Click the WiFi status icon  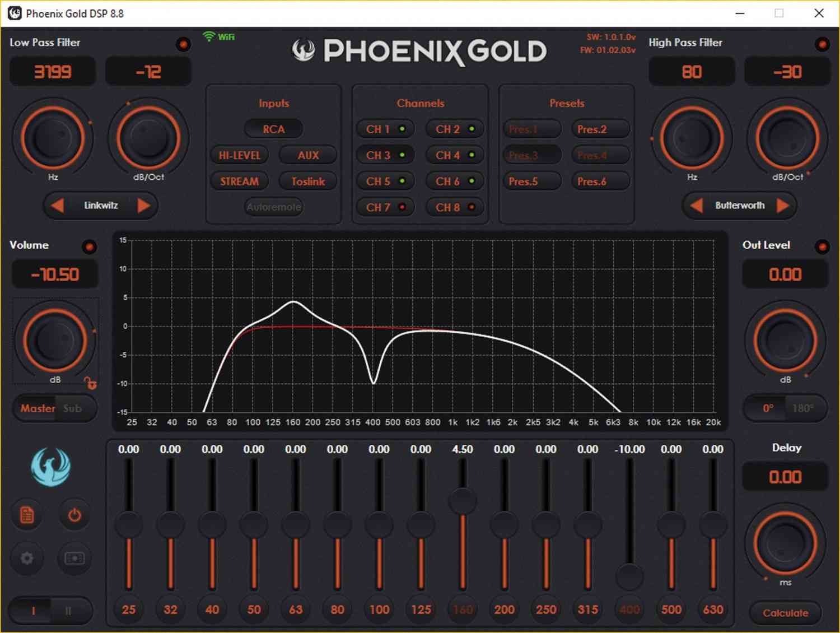[x=209, y=36]
